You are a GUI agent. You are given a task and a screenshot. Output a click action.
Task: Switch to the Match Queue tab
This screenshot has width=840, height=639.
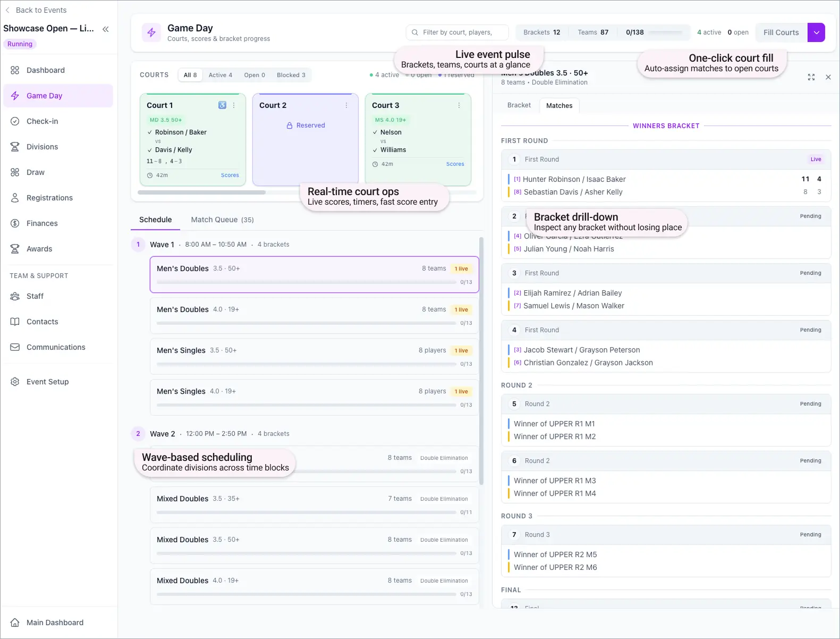pyautogui.click(x=222, y=220)
